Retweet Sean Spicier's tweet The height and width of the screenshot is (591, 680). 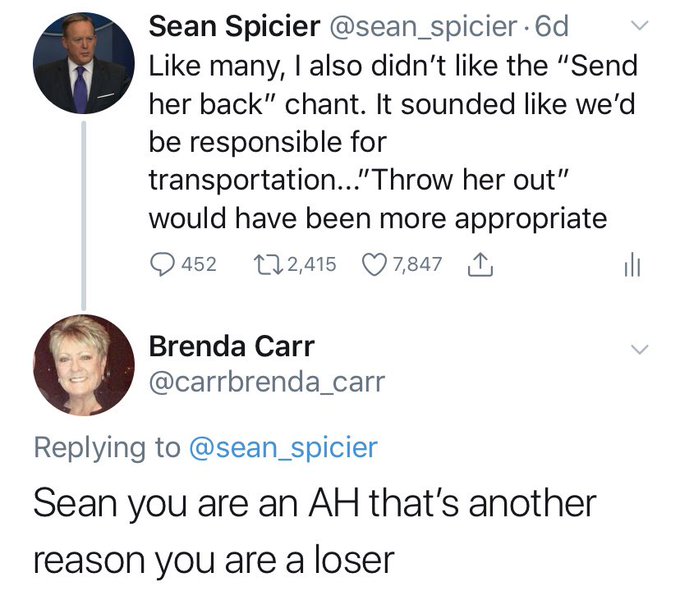(268, 264)
